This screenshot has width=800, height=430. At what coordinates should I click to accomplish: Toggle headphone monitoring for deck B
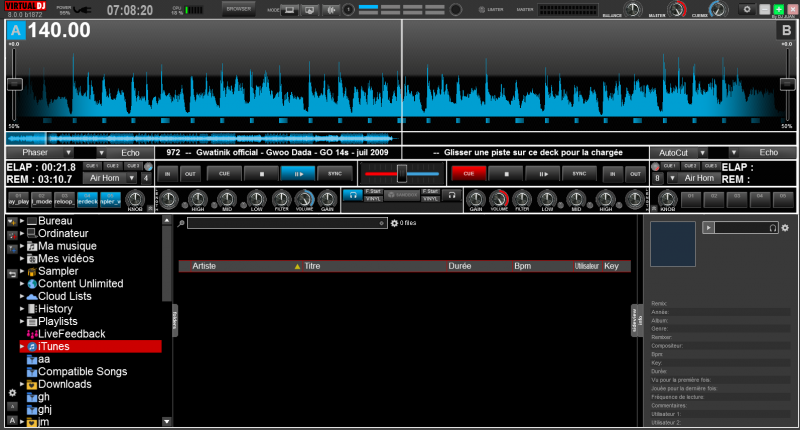click(451, 195)
